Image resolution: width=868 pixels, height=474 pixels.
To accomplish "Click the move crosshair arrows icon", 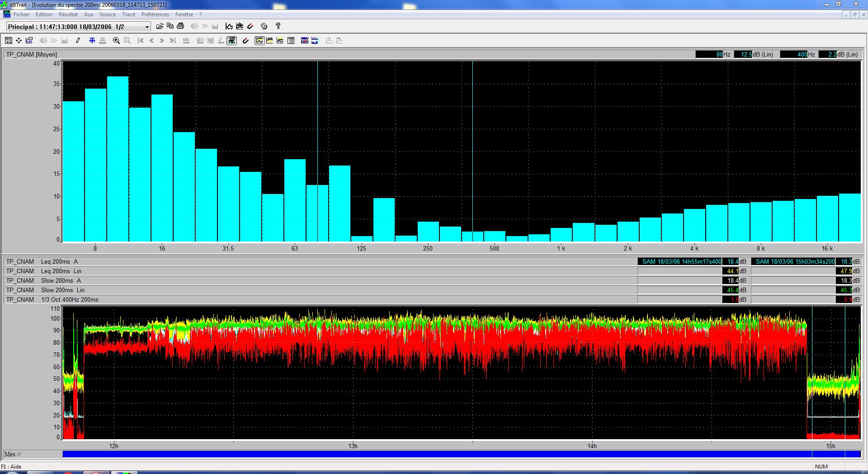I will tap(19, 41).
